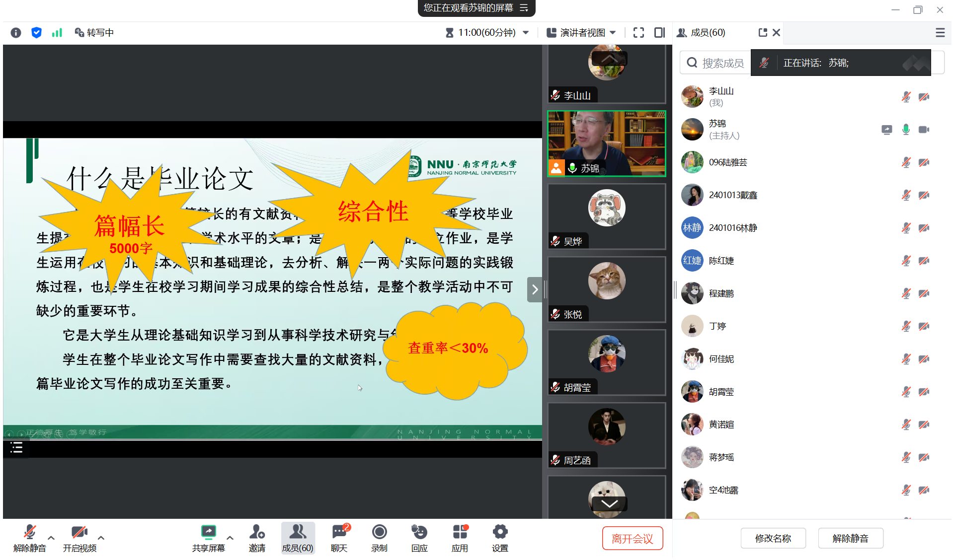This screenshot has width=953, height=560.
Task: Click the 离开会议 leave meeting button
Action: [632, 539]
